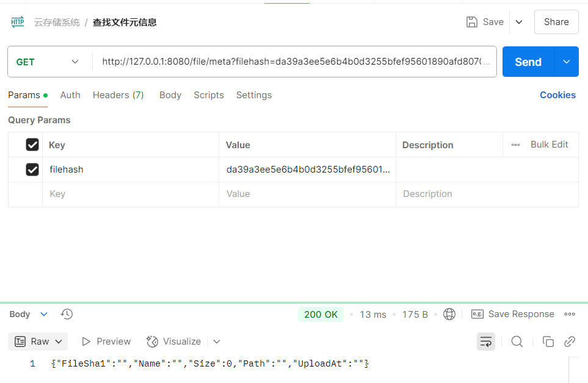Click the JSON response text line
This screenshot has height=383, width=588.
click(210, 363)
